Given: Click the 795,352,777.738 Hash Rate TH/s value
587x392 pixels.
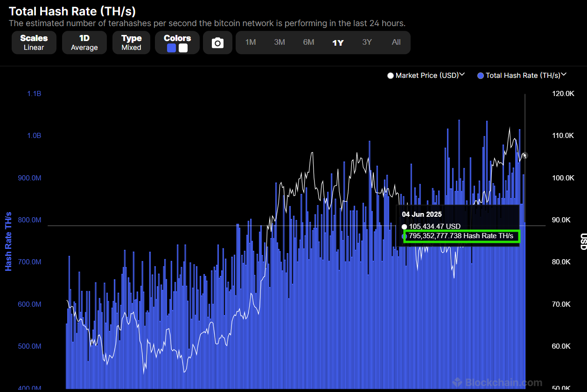Looking at the screenshot, I should [461, 236].
